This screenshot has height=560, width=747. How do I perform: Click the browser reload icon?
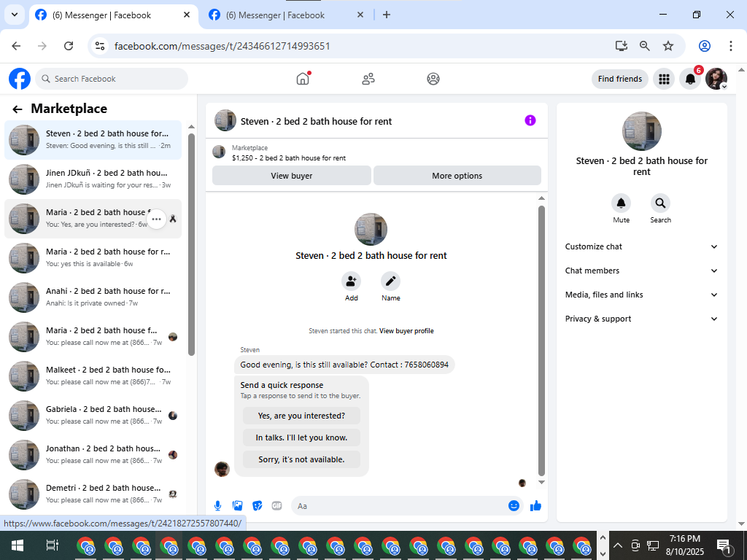69,46
